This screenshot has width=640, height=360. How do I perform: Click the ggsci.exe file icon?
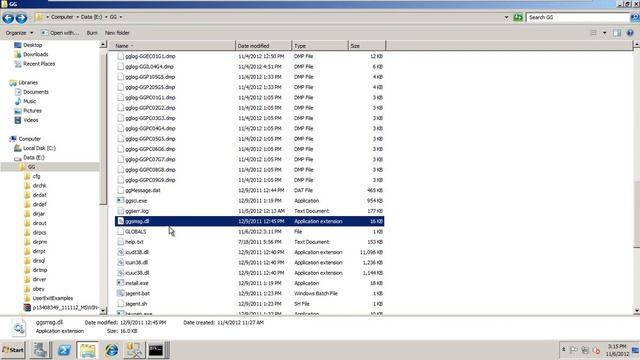click(120, 200)
